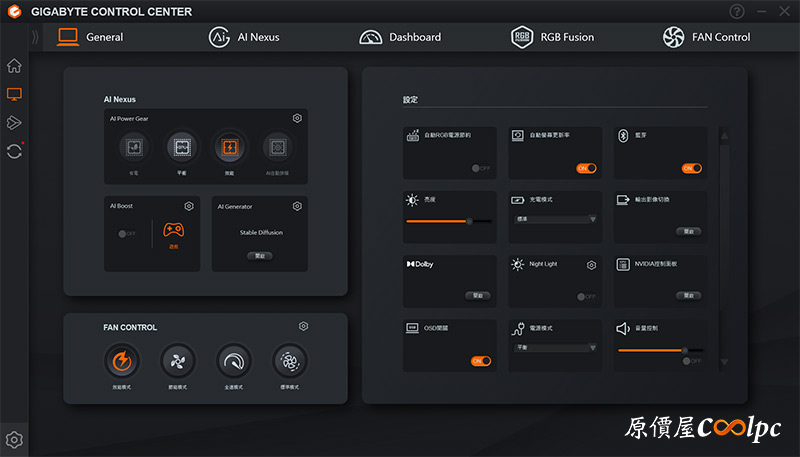
Task: Launch the NVIDIA control panel with its button
Action: coord(689,295)
